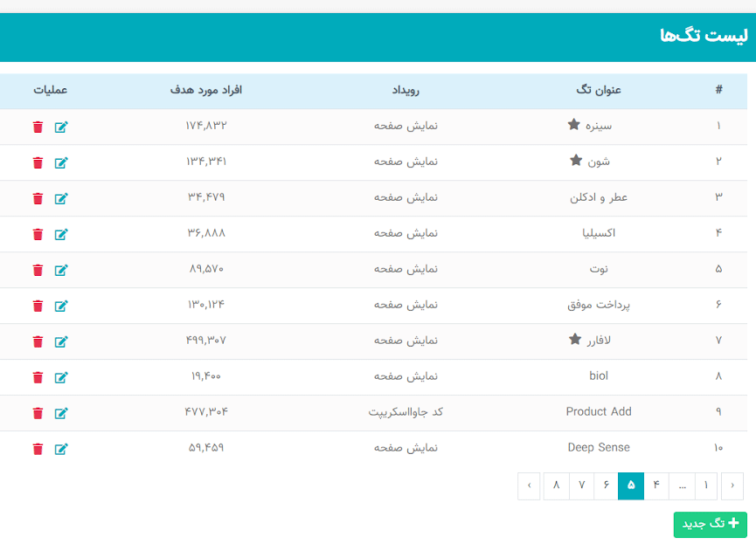Image resolution: width=756 pixels, height=544 pixels.
Task: Click the target count ۴۹۹,۳۰۷
Action: coord(206,341)
